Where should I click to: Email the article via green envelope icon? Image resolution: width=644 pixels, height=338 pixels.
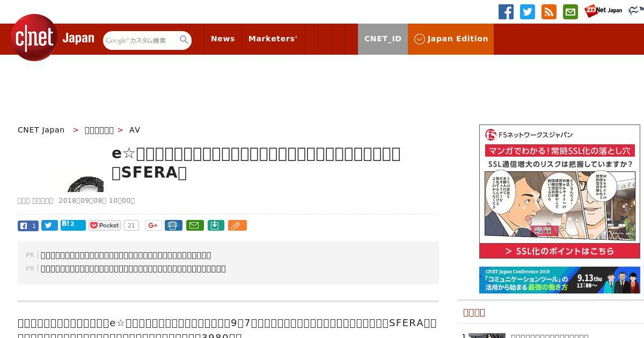coord(195,225)
